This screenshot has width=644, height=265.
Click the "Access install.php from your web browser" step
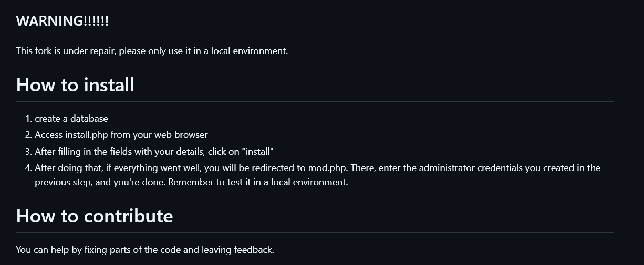click(121, 135)
